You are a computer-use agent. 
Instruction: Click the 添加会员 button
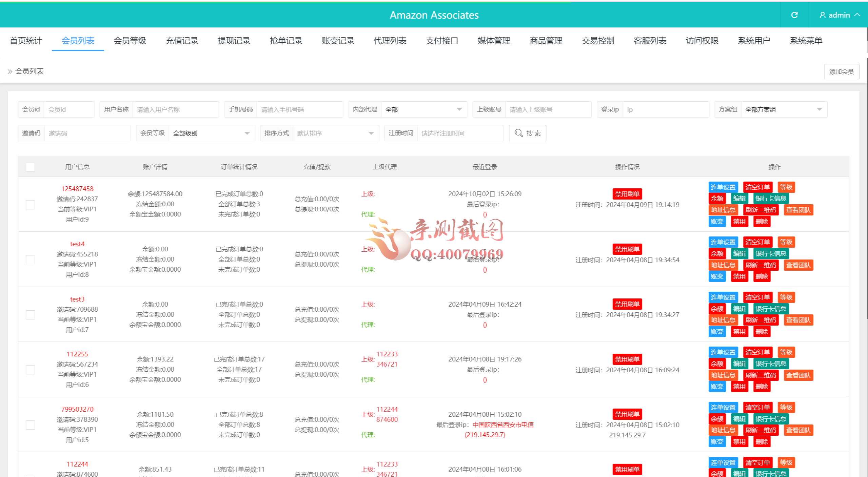[x=841, y=71]
